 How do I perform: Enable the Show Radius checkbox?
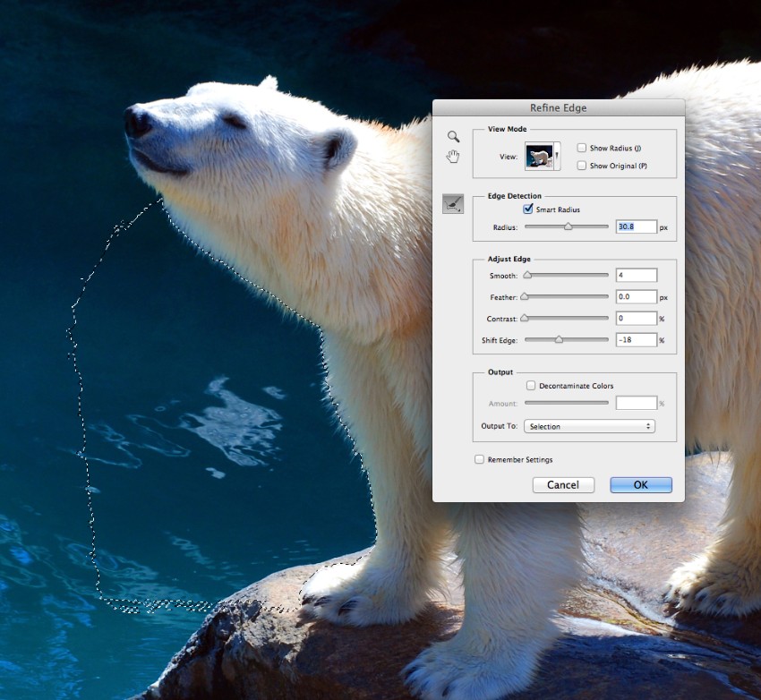coord(581,148)
